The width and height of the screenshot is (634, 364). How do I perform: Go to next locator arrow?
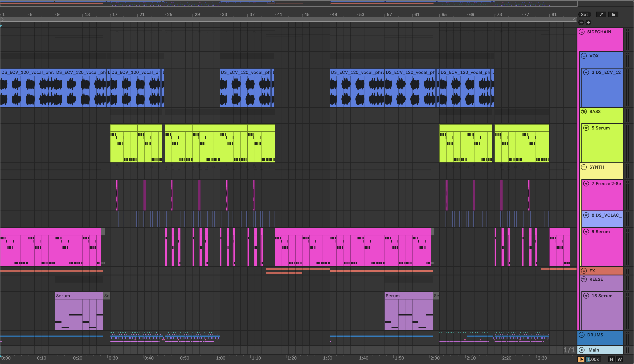click(588, 22)
